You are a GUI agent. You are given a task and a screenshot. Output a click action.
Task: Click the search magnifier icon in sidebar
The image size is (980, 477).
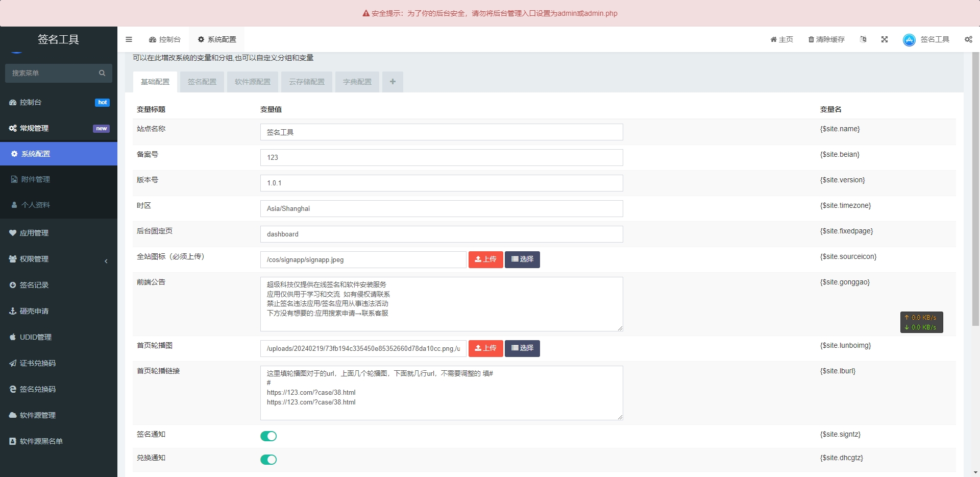click(x=102, y=73)
